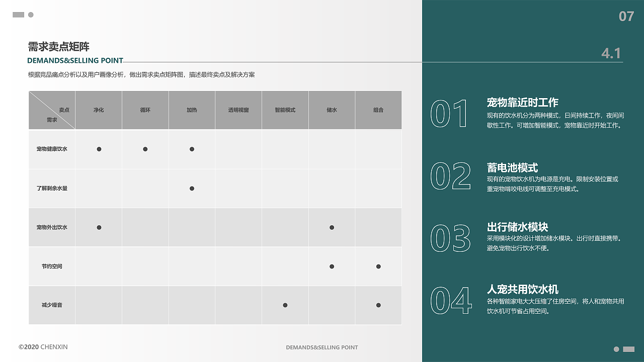Viewport: 644px width, 362px height.
Task: Click the 宠物外出饮水 dot under 储水
Action: pos(332,228)
